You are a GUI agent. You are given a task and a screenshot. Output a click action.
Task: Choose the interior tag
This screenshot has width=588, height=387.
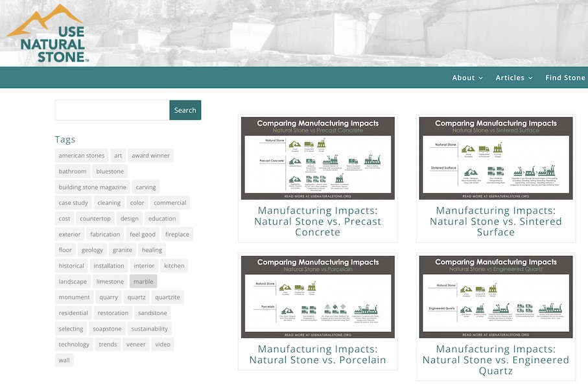[x=144, y=266]
